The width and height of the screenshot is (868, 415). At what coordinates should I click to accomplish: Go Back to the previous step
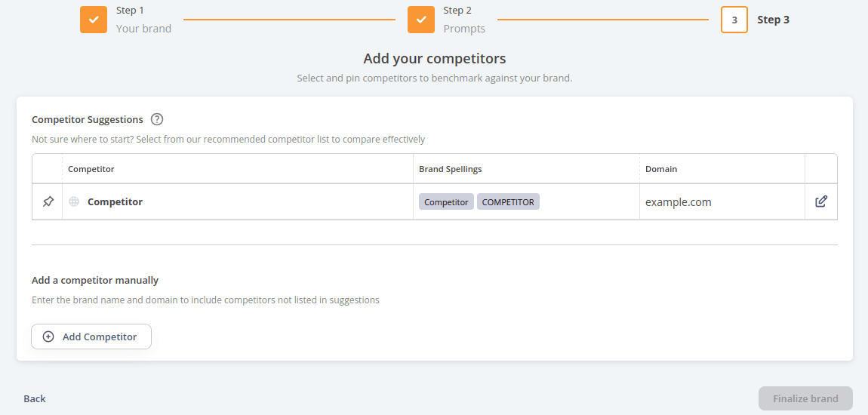35,398
